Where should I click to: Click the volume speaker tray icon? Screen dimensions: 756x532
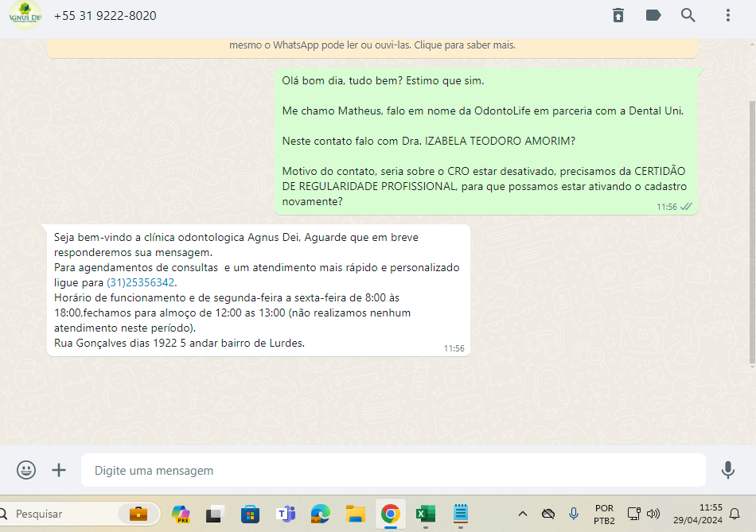(653, 514)
